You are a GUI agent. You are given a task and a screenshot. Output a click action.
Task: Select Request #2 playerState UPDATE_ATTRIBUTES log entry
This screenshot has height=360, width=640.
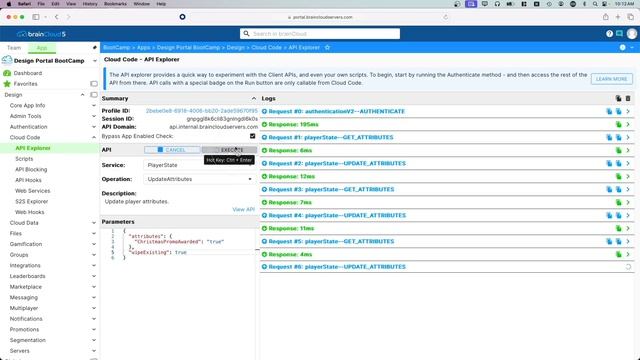pyautogui.click(x=337, y=163)
